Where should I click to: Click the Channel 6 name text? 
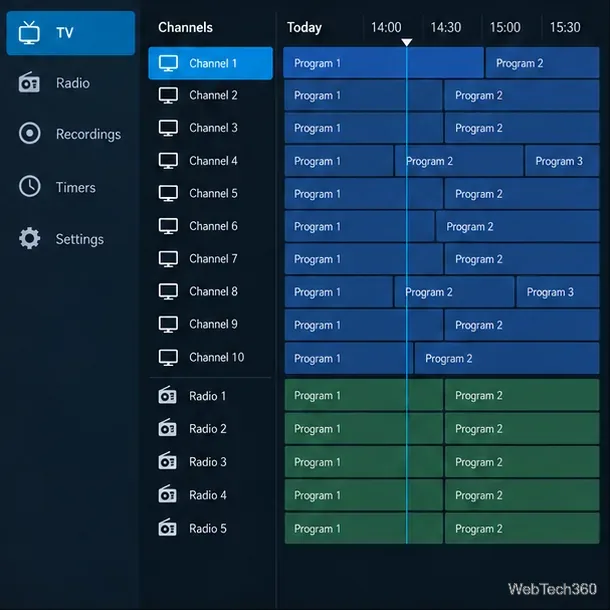(x=213, y=226)
